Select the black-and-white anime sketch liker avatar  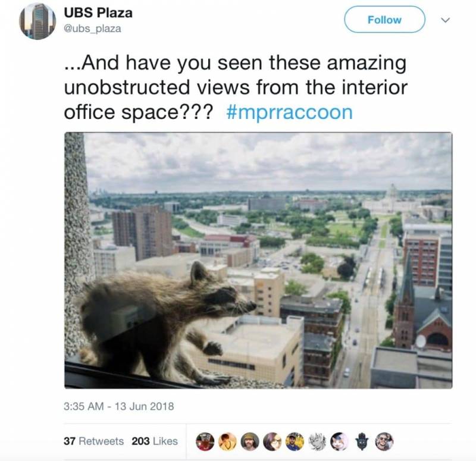[317, 441]
